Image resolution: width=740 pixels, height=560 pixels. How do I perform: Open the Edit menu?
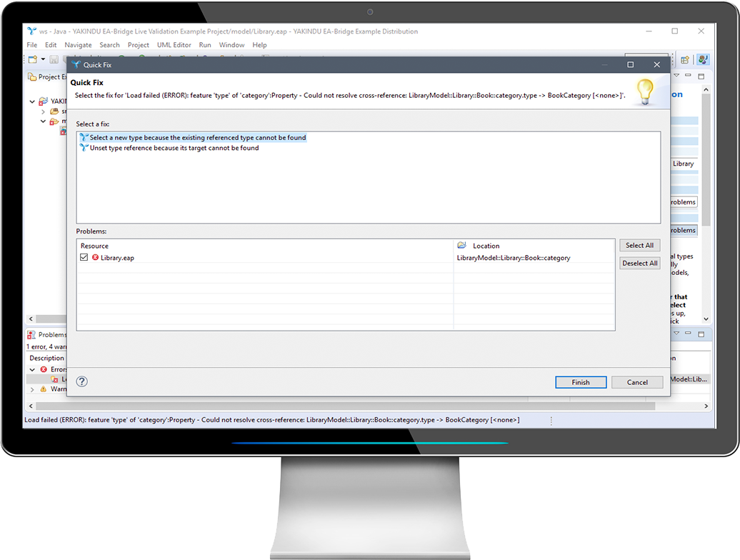click(51, 45)
